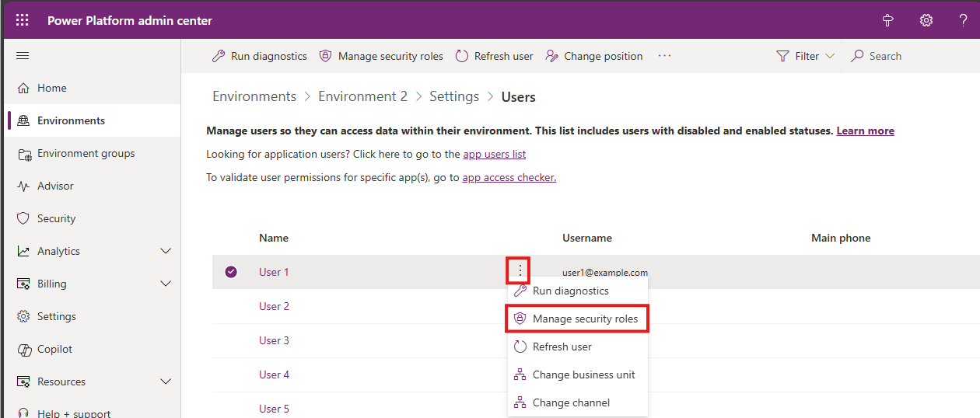Open the app access checker link
The height and width of the screenshot is (418, 980).
click(x=509, y=177)
